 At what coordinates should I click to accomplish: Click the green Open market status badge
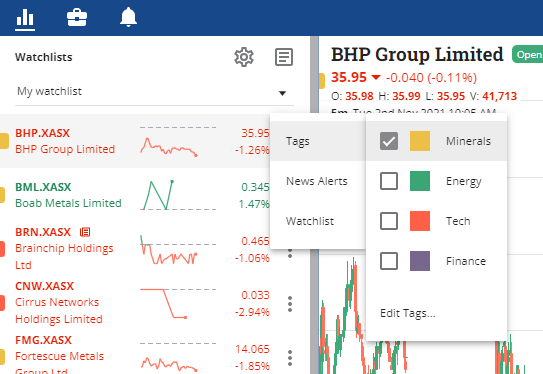pos(527,55)
